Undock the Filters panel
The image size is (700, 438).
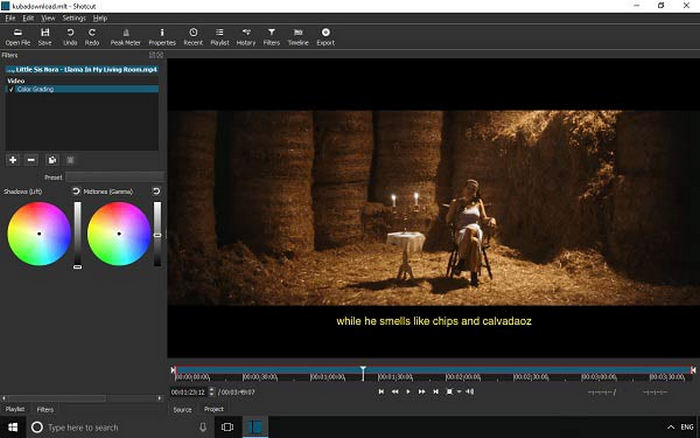tap(152, 55)
